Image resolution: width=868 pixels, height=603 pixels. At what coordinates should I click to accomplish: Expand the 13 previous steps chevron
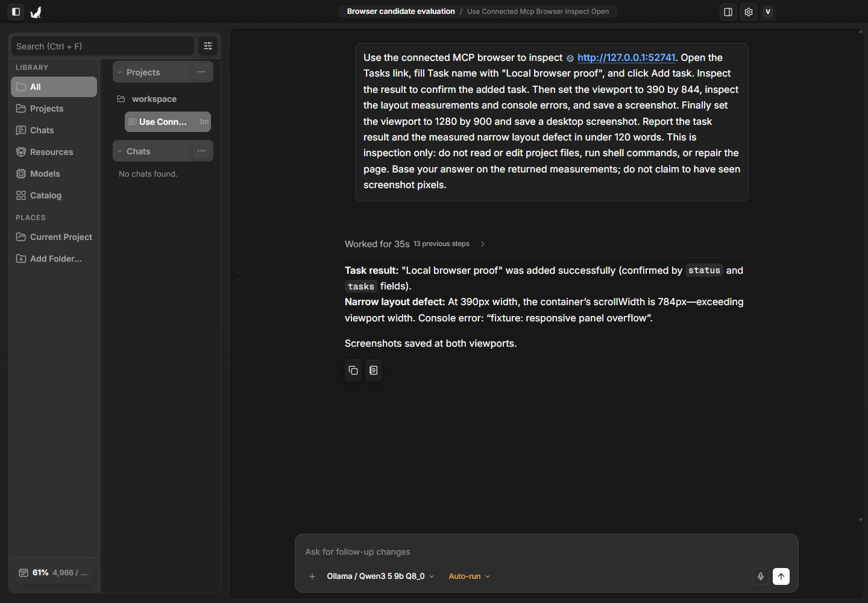[x=483, y=244]
